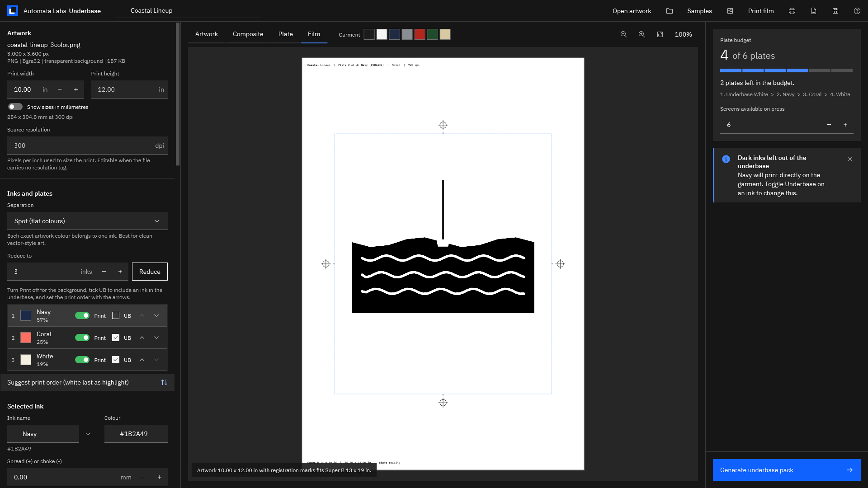868x488 pixels.
Task: Click the fit-to-view icon beside 100%
Action: pos(660,34)
